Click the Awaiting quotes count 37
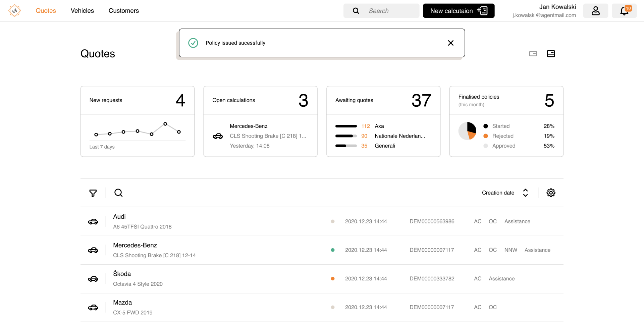The height and width of the screenshot is (322, 644). click(421, 100)
